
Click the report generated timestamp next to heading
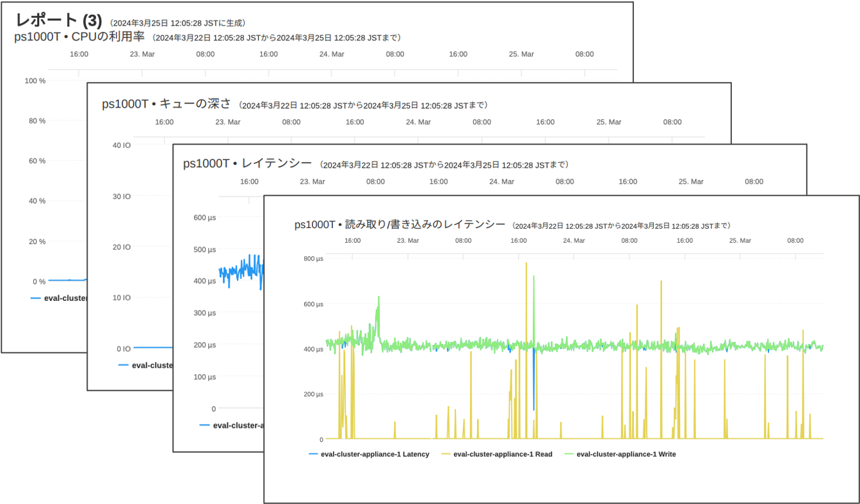pos(177,23)
